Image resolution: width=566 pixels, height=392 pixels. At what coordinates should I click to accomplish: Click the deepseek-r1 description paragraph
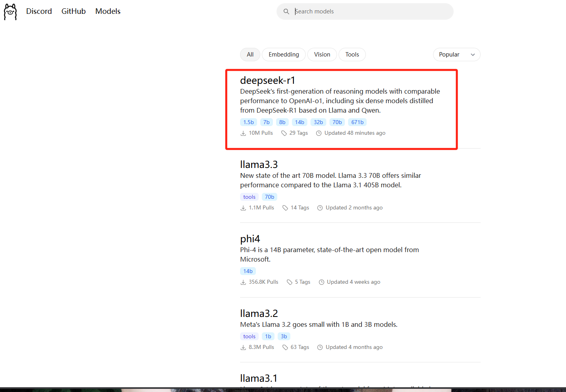pos(340,101)
